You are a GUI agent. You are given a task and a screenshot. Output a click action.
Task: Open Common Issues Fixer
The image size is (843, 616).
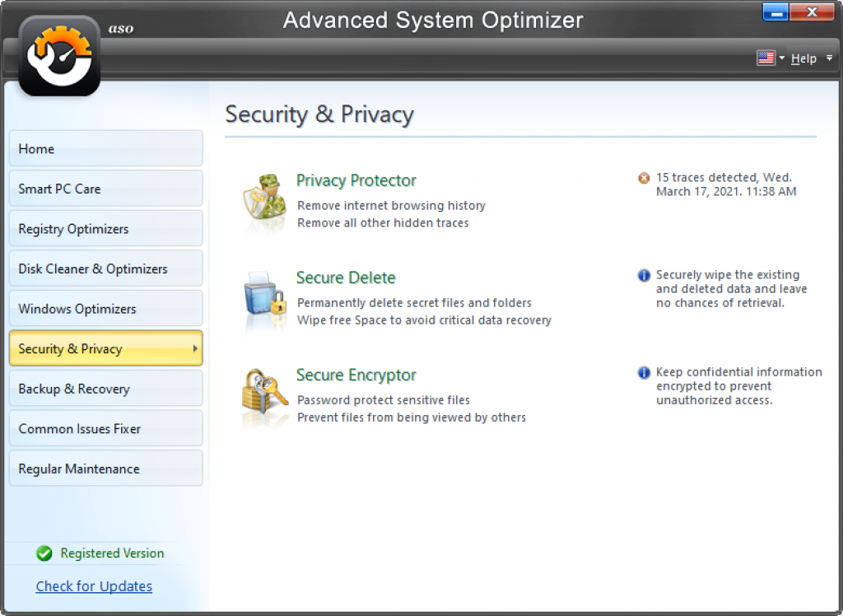pos(106,429)
